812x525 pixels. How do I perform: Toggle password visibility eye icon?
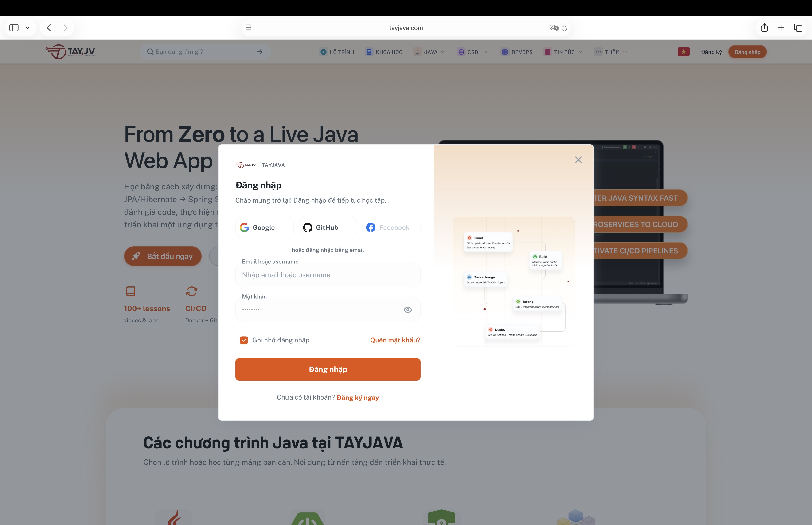point(408,310)
